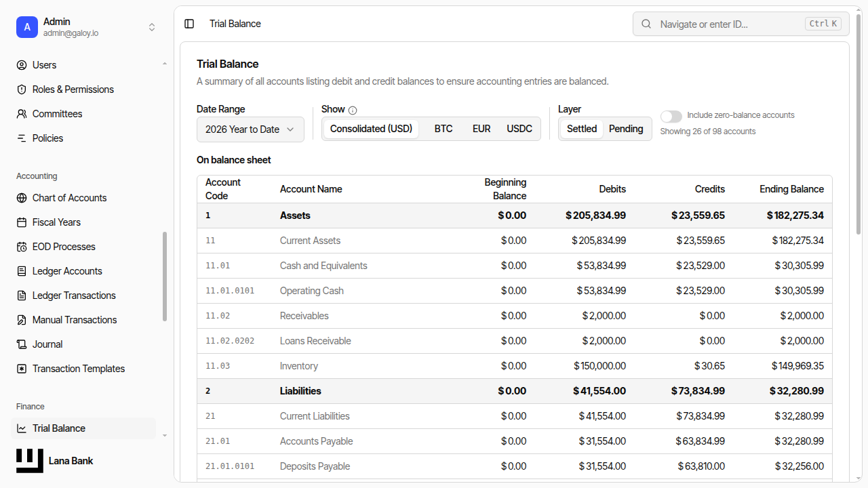
Task: Open Ledger Transactions page
Action: 84,296
